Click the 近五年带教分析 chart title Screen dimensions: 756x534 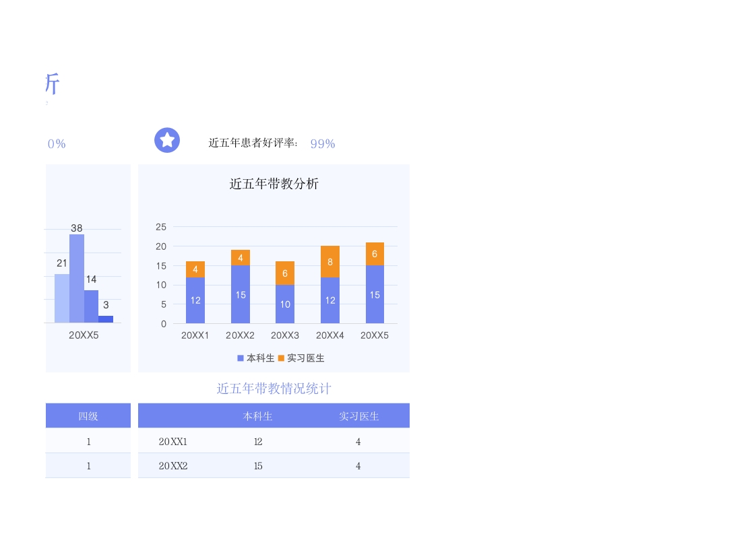click(273, 184)
